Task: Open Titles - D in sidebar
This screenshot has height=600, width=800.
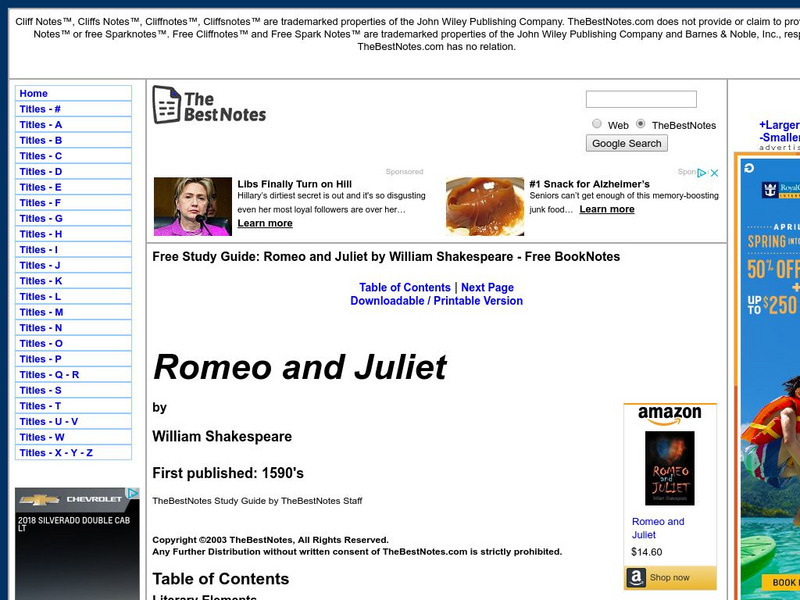Action: [x=73, y=171]
